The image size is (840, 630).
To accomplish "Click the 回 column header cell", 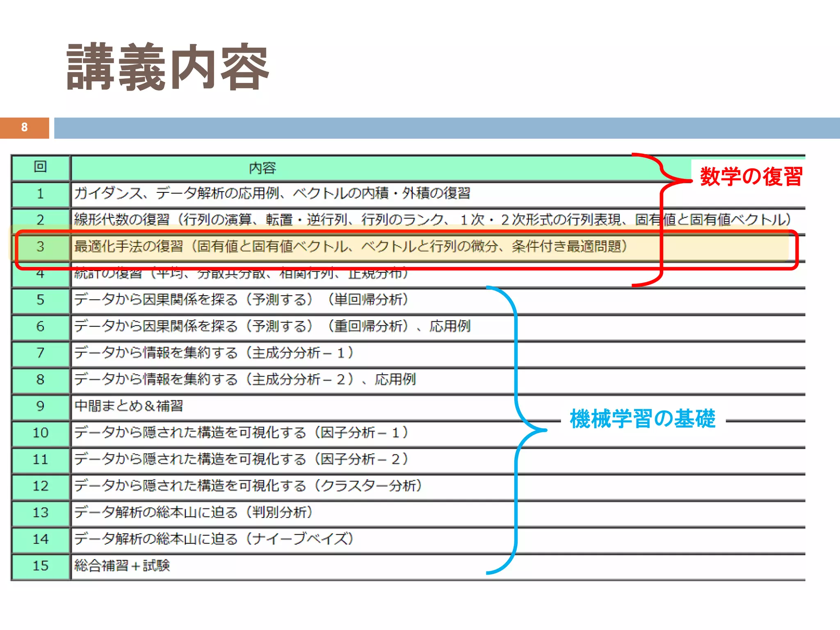I will coord(40,167).
